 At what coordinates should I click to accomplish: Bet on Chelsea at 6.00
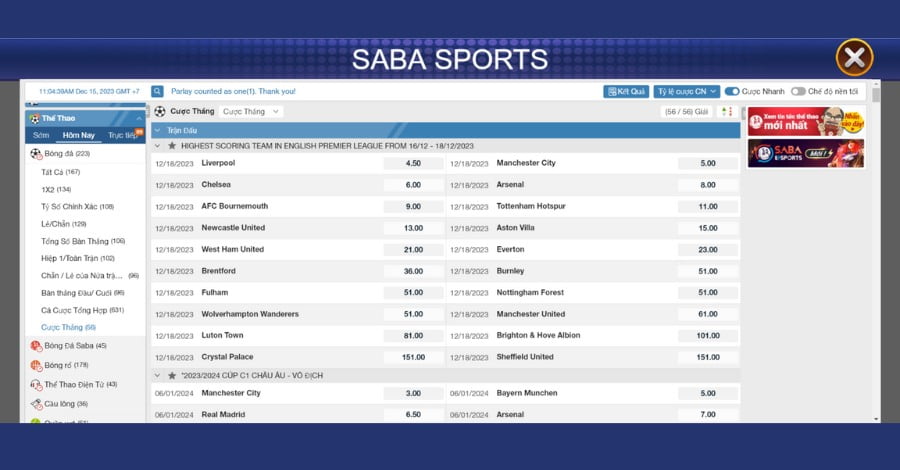click(x=413, y=185)
